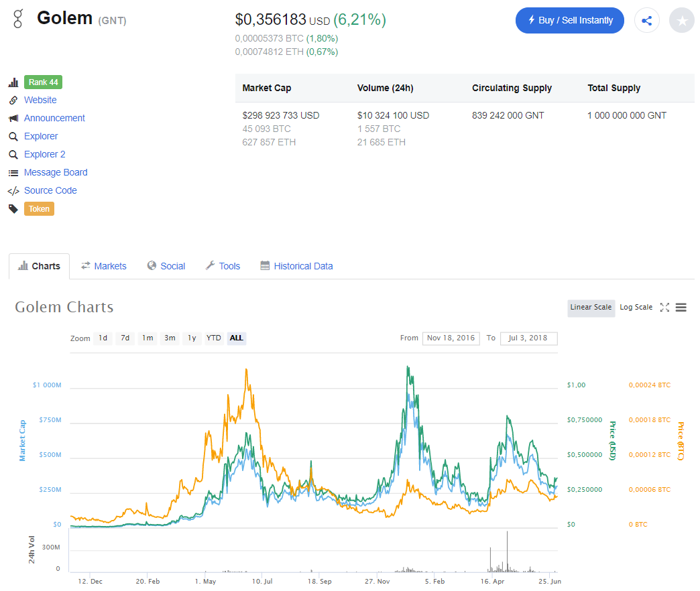Open the Golem Website link
This screenshot has height=591, width=700.
click(x=40, y=100)
